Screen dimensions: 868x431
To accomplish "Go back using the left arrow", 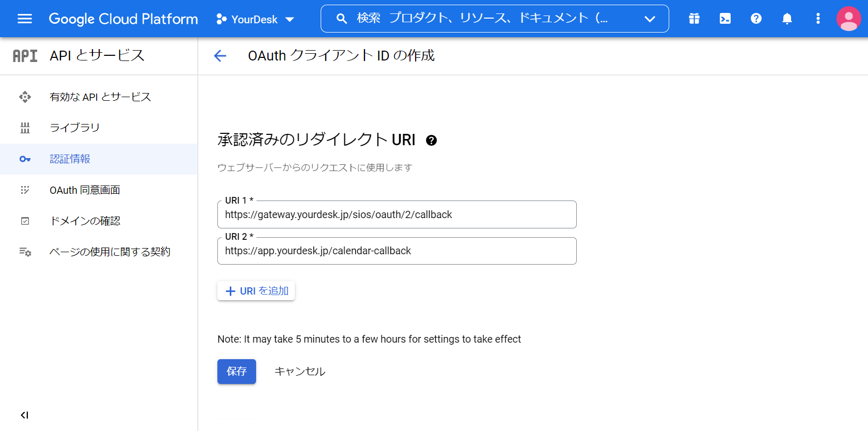I will [220, 56].
